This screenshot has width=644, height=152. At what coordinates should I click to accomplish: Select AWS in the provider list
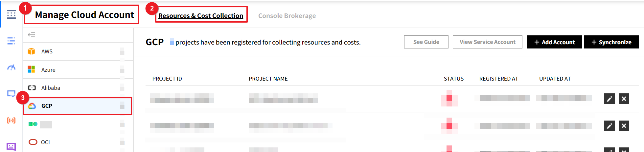point(47,51)
